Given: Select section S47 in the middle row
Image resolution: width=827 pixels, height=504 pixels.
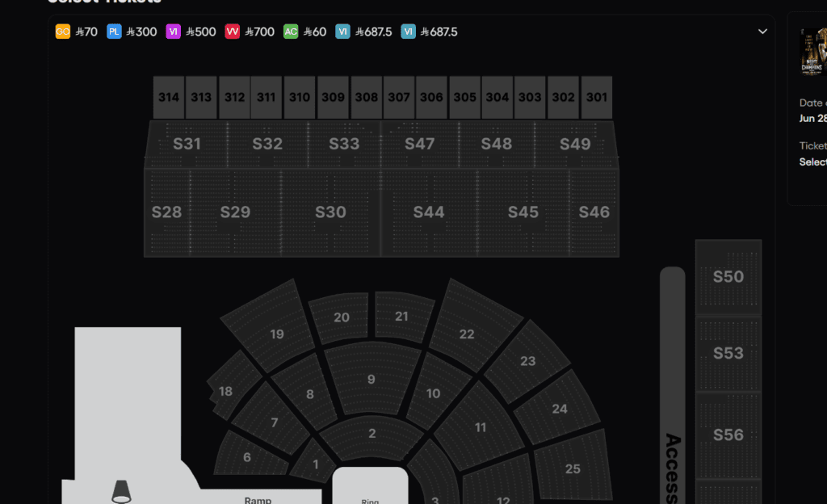Looking at the screenshot, I should click(419, 144).
